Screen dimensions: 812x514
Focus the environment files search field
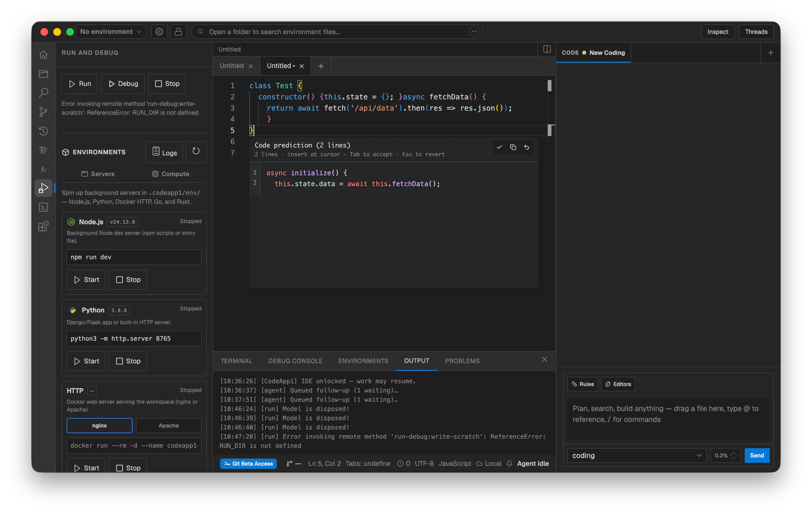click(337, 32)
